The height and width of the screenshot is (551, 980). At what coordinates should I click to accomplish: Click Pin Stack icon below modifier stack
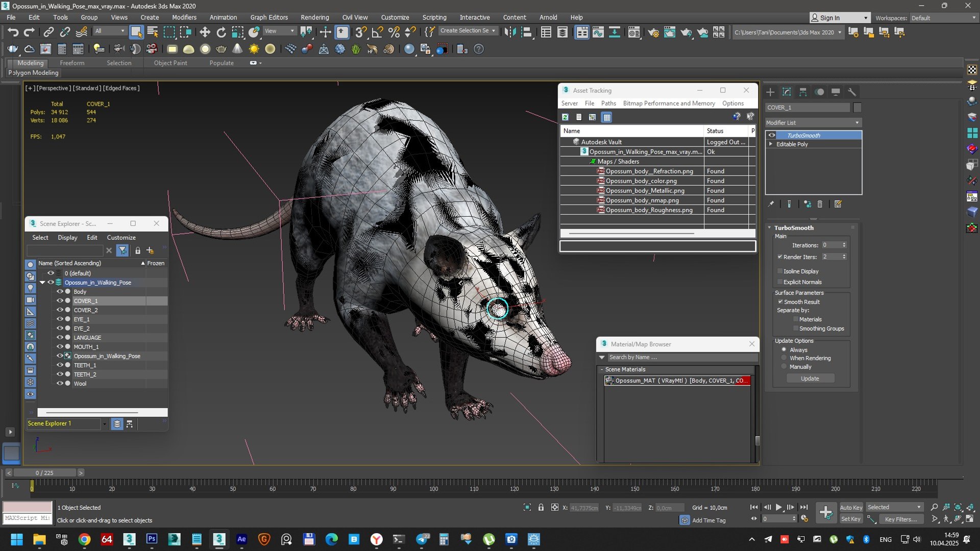click(x=771, y=204)
